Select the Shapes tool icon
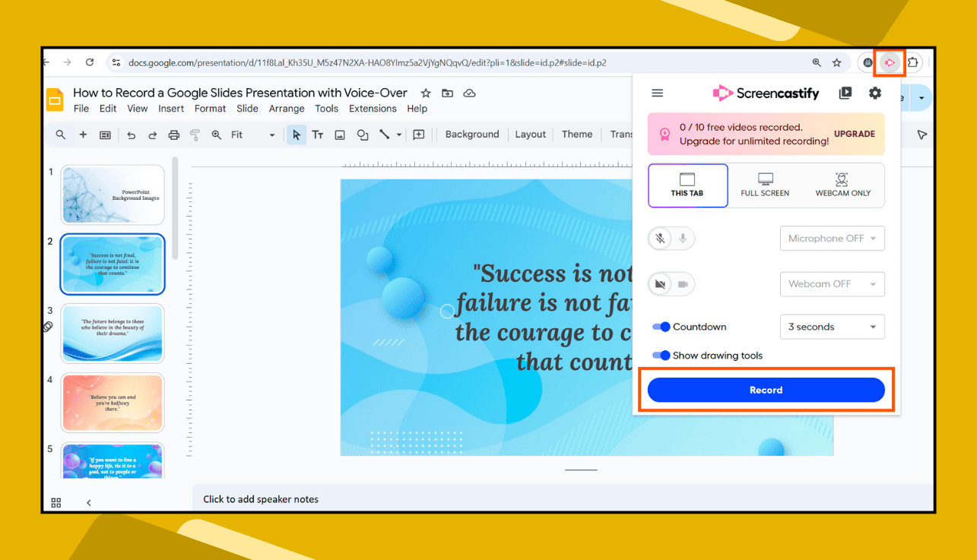 (x=362, y=134)
